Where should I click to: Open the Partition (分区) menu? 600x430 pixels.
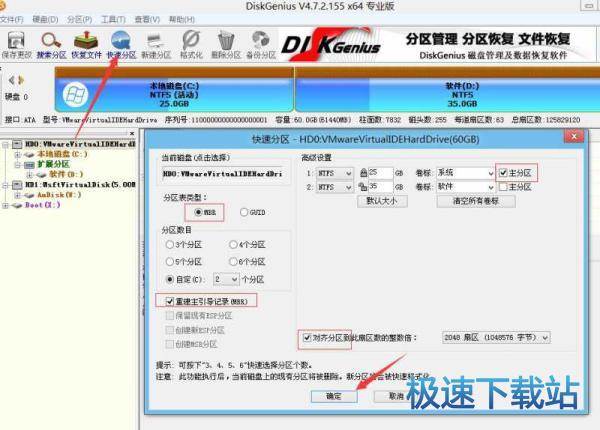[x=79, y=19]
